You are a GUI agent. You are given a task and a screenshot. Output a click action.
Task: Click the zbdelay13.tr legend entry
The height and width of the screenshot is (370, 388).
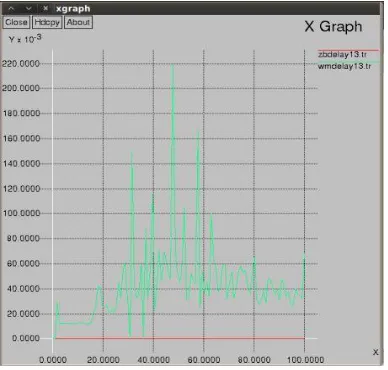coord(342,54)
